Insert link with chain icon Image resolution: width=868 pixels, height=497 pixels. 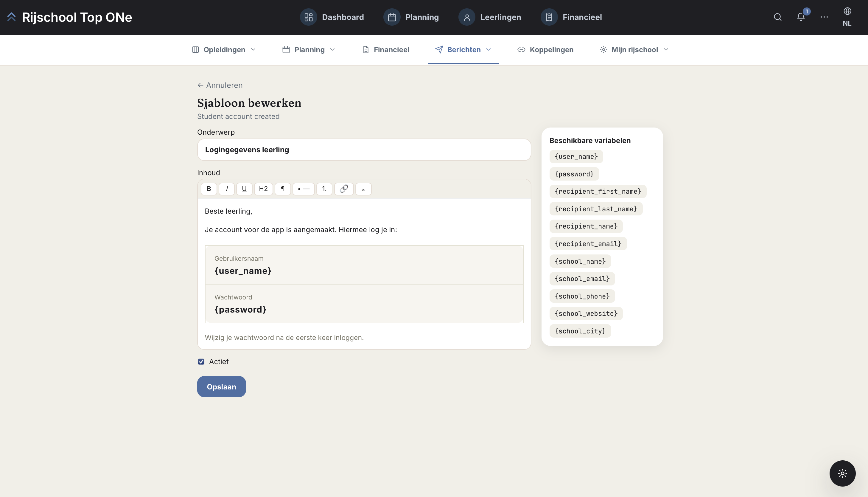tap(344, 189)
